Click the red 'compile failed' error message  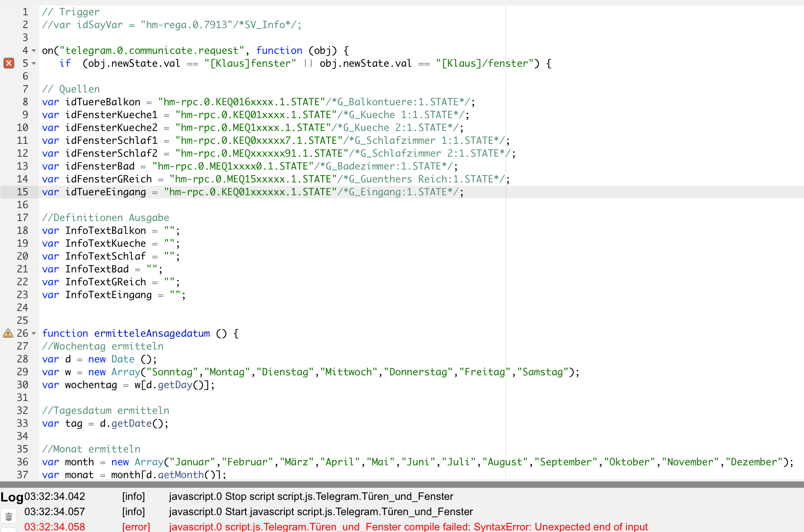408,527
